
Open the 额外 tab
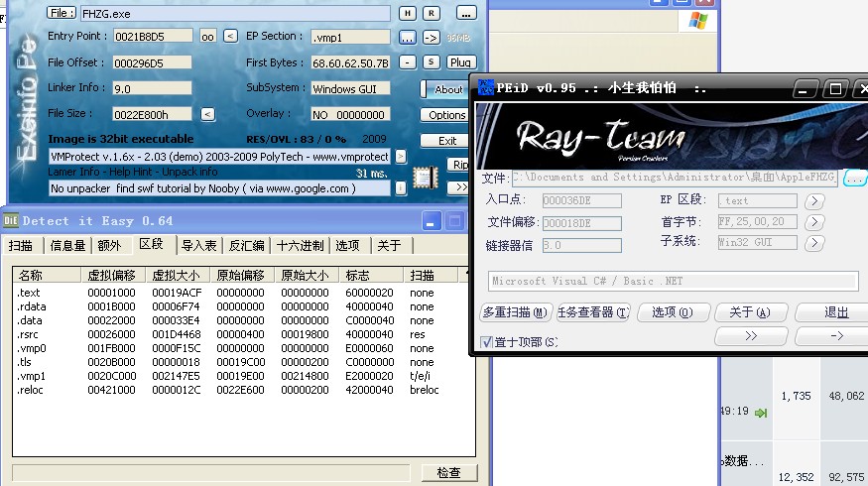point(109,245)
